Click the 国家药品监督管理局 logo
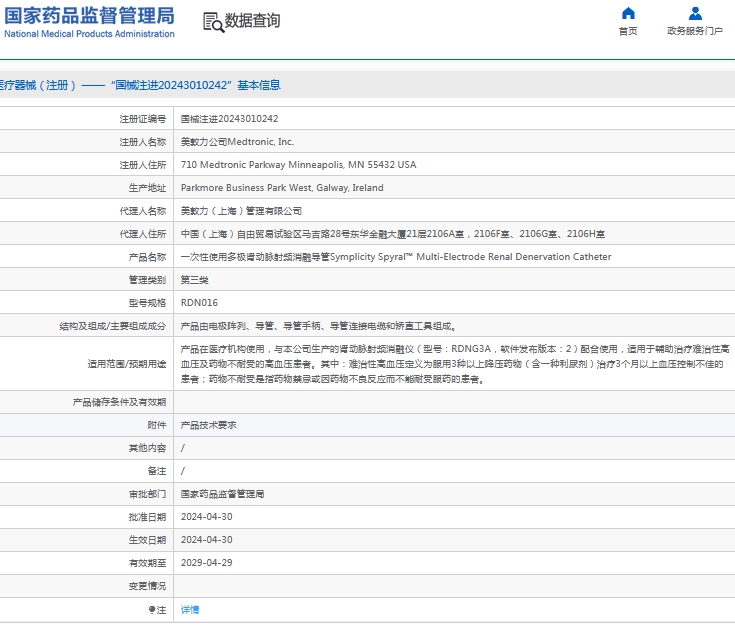 tap(89, 22)
